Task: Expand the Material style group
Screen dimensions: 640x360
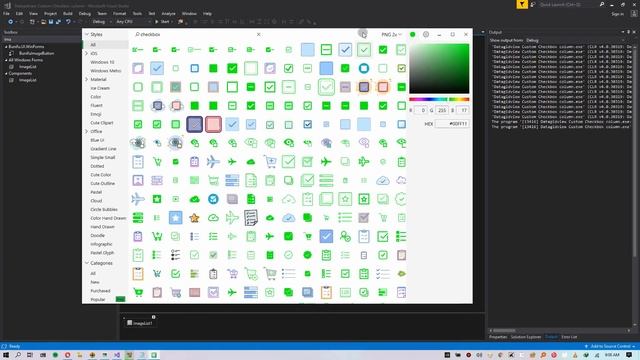Action: 87,79
